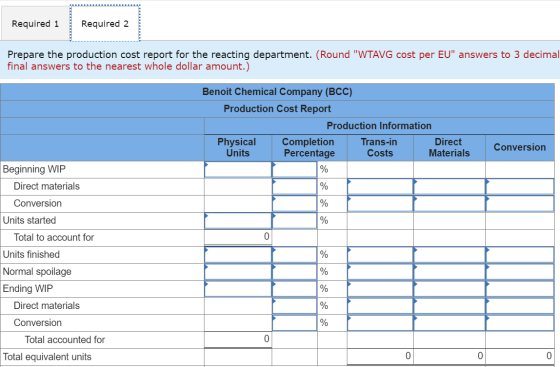Image resolution: width=560 pixels, height=367 pixels.
Task: Click Units started Completion Percentage field
Action: (294, 221)
